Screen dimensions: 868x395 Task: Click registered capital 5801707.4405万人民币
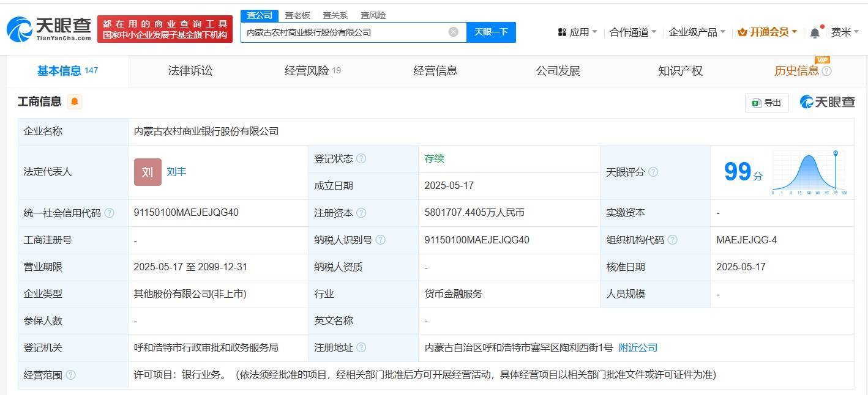(x=474, y=213)
